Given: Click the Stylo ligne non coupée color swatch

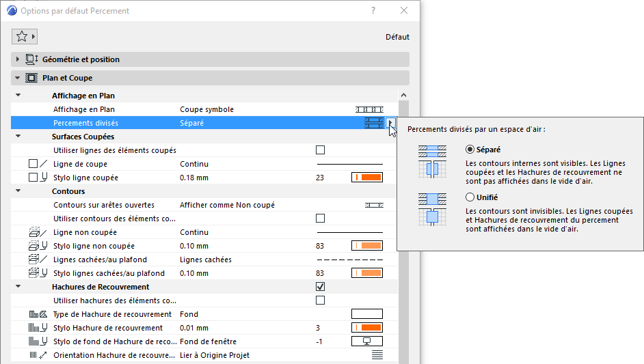Looking at the screenshot, I should click(367, 246).
